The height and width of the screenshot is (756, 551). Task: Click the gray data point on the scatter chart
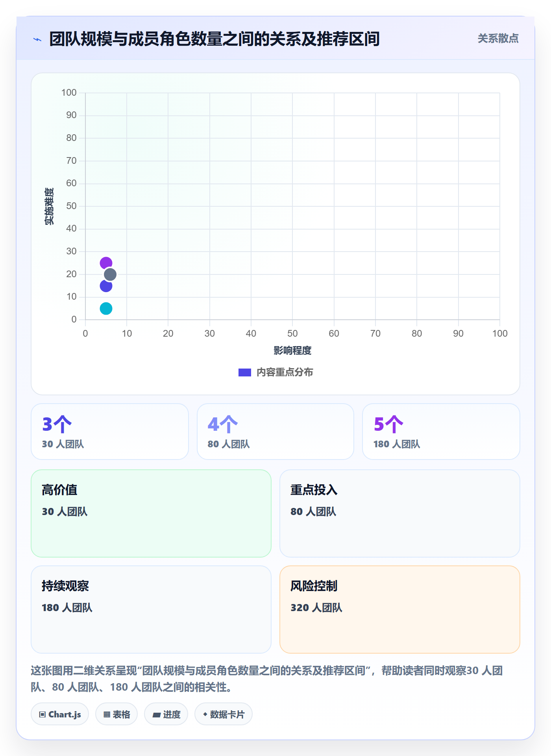tap(110, 274)
